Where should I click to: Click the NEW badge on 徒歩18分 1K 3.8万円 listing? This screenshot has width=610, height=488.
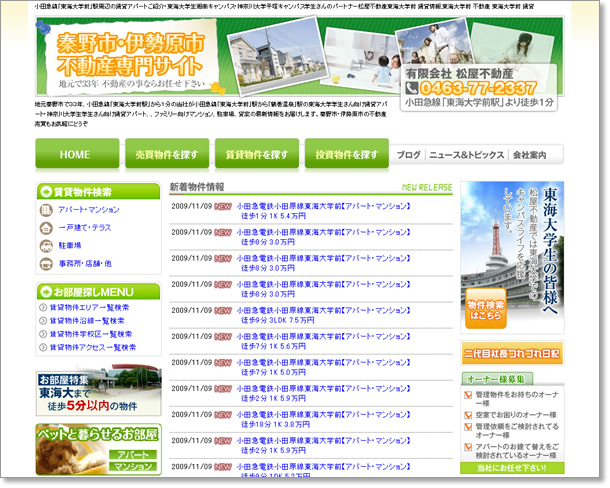point(223,415)
